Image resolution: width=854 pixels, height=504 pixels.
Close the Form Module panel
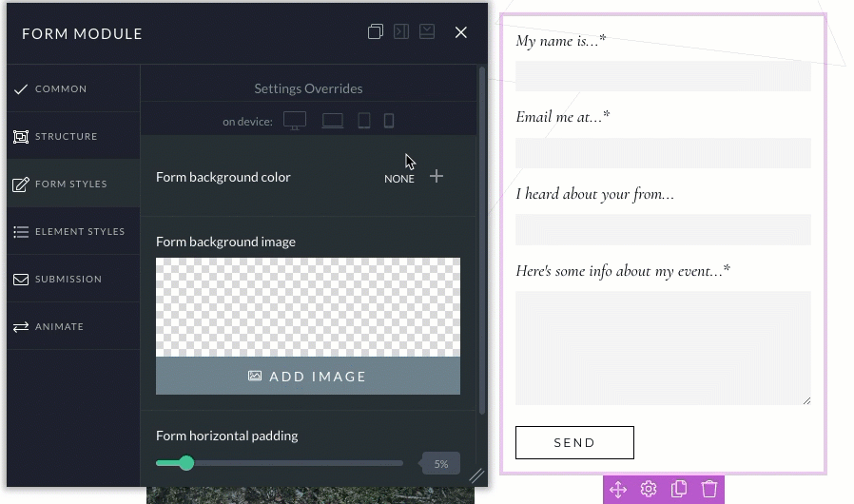(x=461, y=32)
